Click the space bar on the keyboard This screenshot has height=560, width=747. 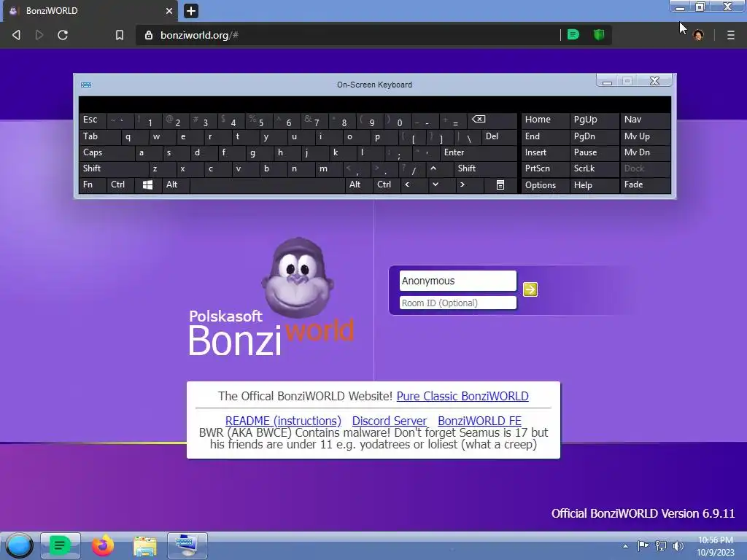pyautogui.click(x=267, y=184)
